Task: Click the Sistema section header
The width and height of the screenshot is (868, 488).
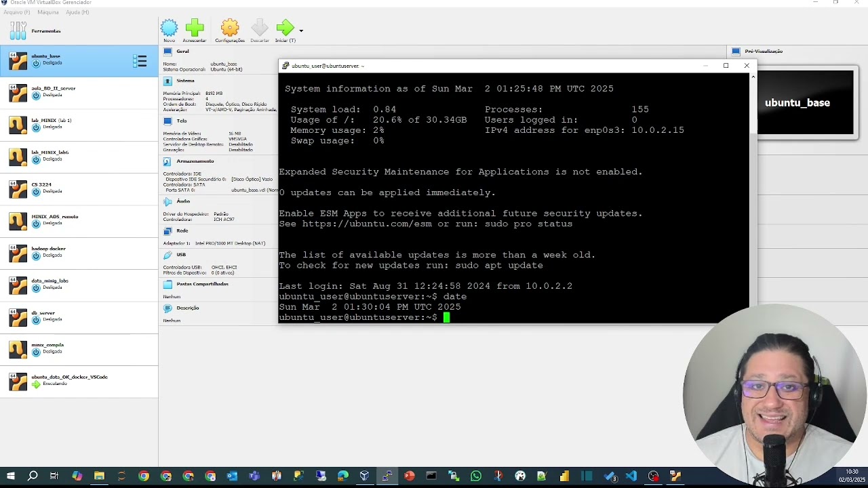Action: pyautogui.click(x=185, y=81)
